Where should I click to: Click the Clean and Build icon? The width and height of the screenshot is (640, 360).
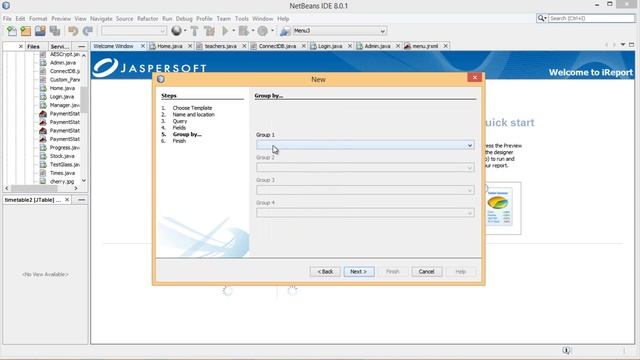point(209,31)
